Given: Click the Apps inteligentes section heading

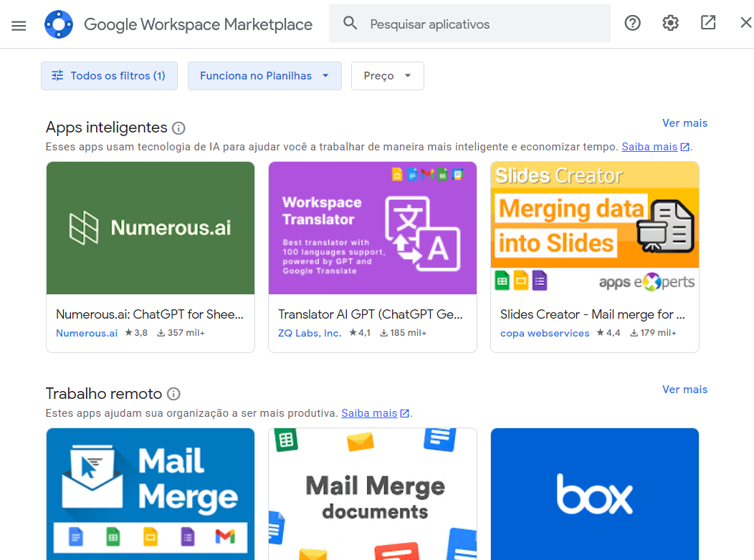Looking at the screenshot, I should (x=106, y=127).
